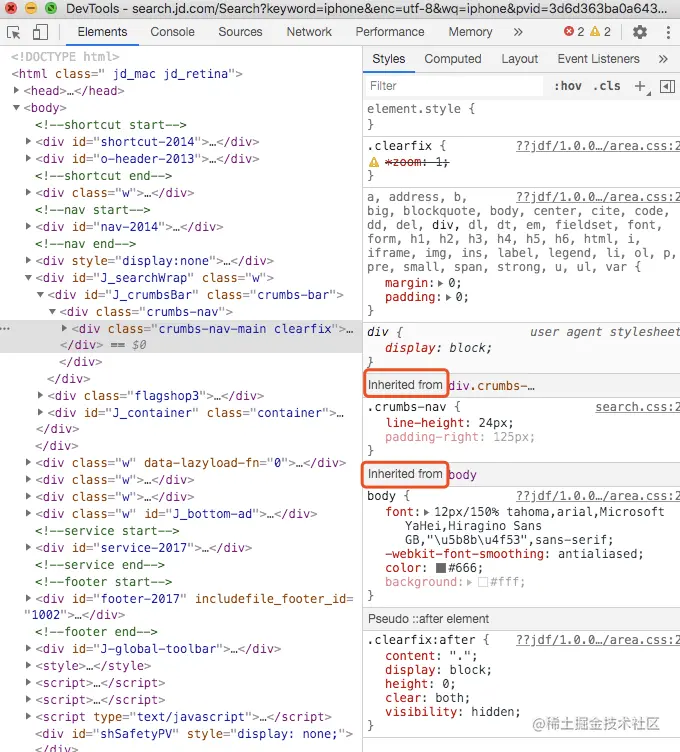The image size is (680, 752).
Task: Edit the display: block value in .clearfix:after
Action: point(470,670)
